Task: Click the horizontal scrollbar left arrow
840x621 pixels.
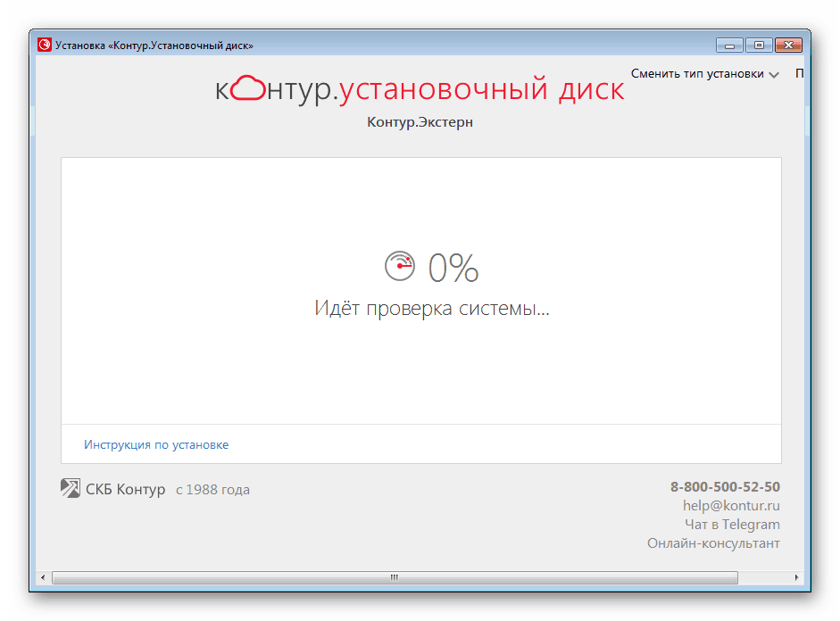Action: tap(43, 578)
